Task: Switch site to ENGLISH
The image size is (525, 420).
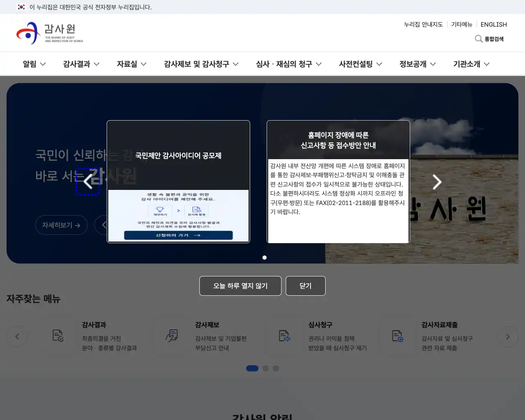Action: (494, 25)
